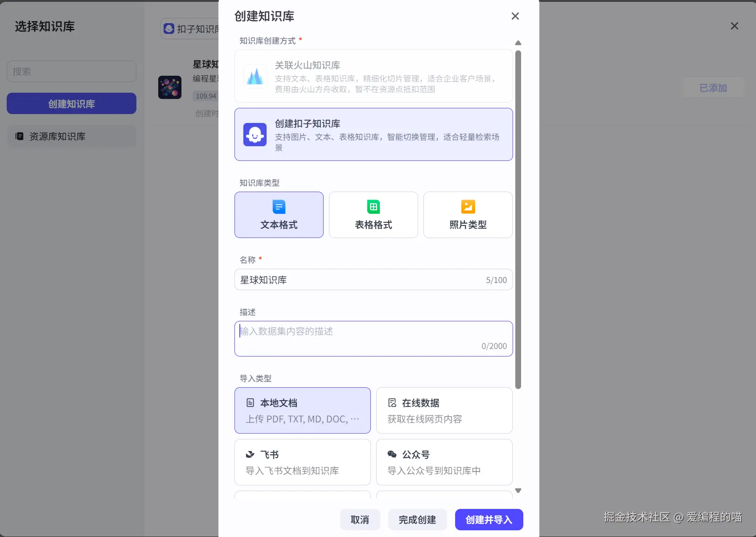Choose 文本格式 knowledge base type

click(x=279, y=215)
